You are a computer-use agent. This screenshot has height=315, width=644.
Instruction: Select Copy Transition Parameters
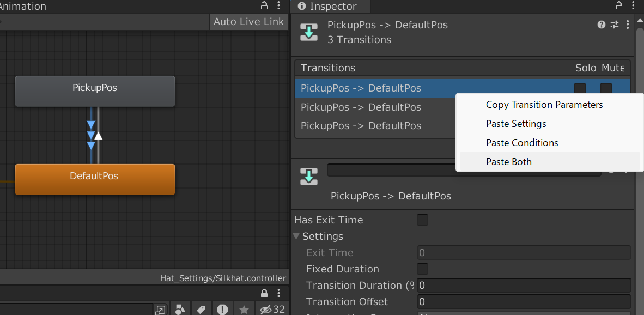[x=544, y=105]
